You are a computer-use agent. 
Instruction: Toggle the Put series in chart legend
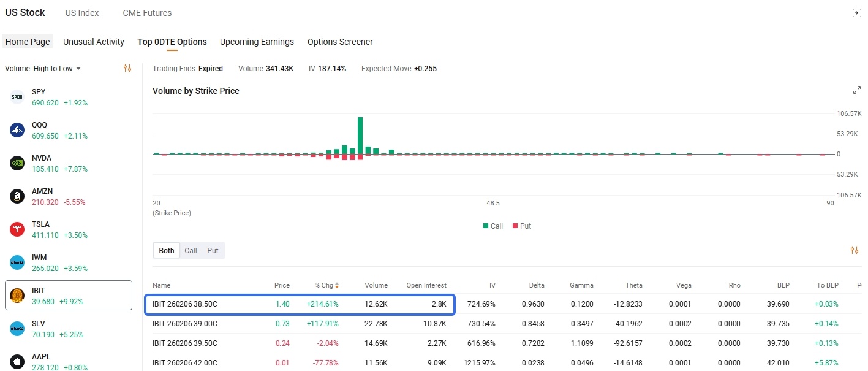coord(522,226)
